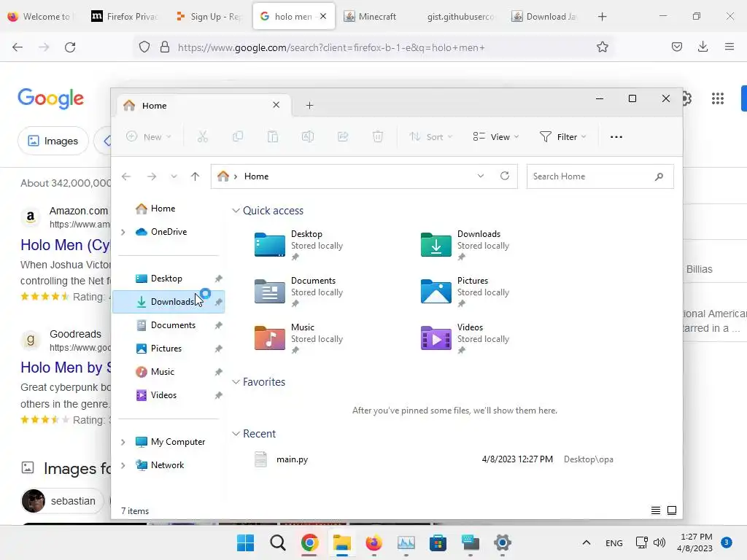Open the Sort dropdown
747x560 pixels.
pyautogui.click(x=430, y=136)
